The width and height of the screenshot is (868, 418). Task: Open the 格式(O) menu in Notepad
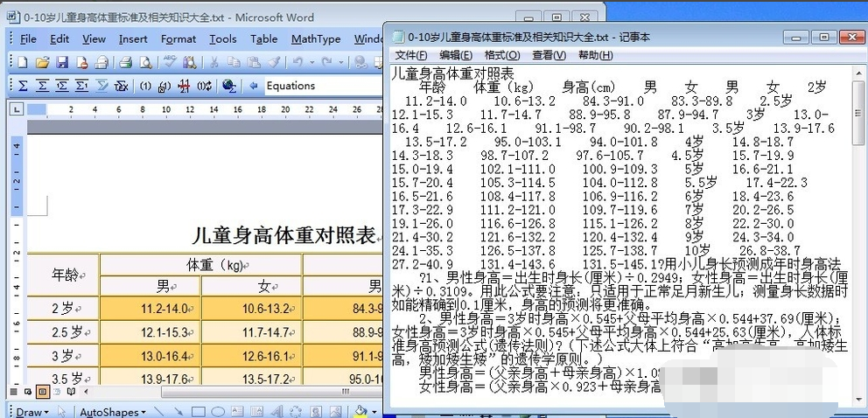point(501,55)
